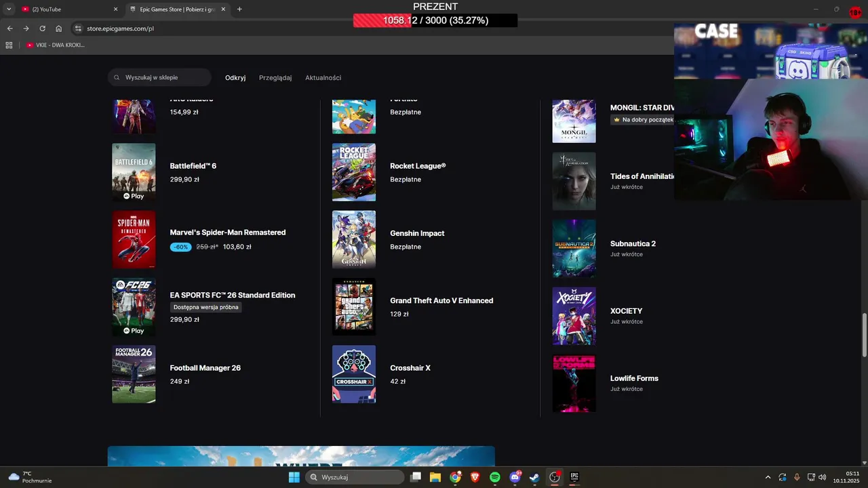This screenshot has height=488, width=868.
Task: Expand the system tray hidden icons chevron
Action: pyautogui.click(x=768, y=477)
